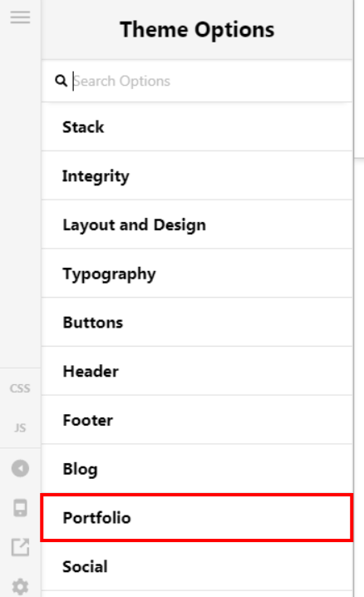Open the Social options section

click(x=197, y=566)
